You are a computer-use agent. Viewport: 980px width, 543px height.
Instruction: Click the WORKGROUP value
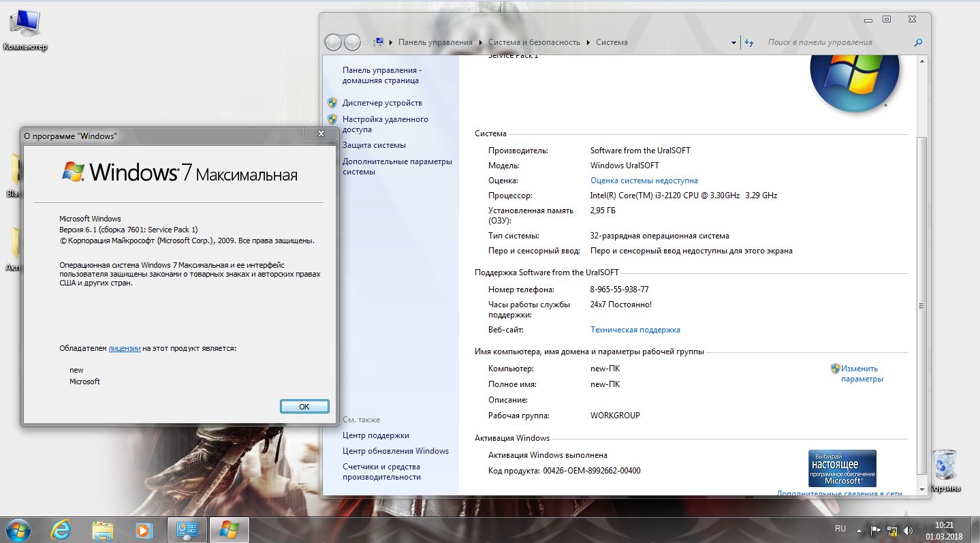(x=615, y=416)
